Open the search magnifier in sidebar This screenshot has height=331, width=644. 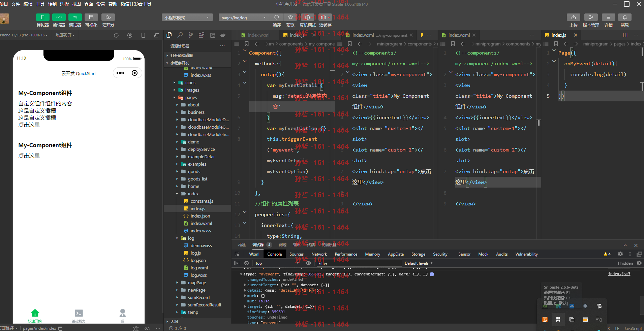click(x=180, y=35)
